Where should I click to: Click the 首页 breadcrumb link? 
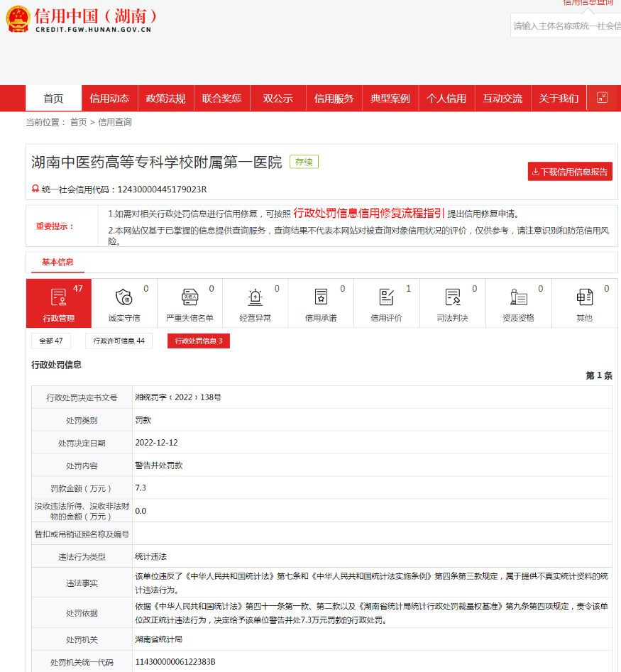pos(78,122)
